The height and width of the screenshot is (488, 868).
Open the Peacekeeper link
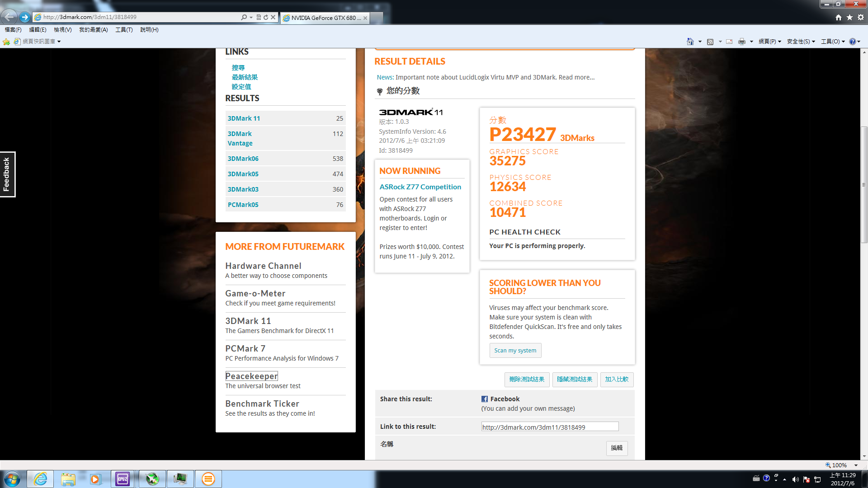(251, 376)
